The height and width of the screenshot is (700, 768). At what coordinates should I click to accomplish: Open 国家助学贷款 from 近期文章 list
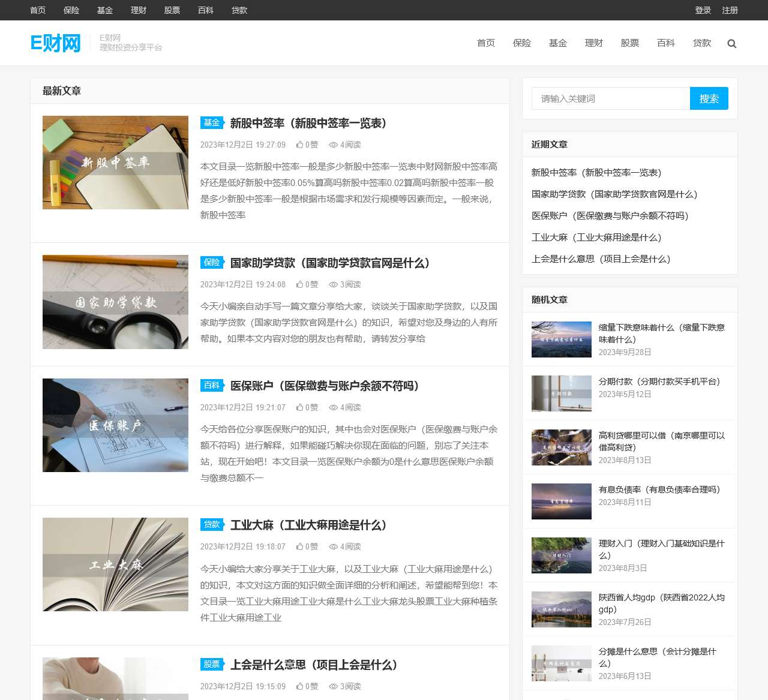(x=614, y=194)
